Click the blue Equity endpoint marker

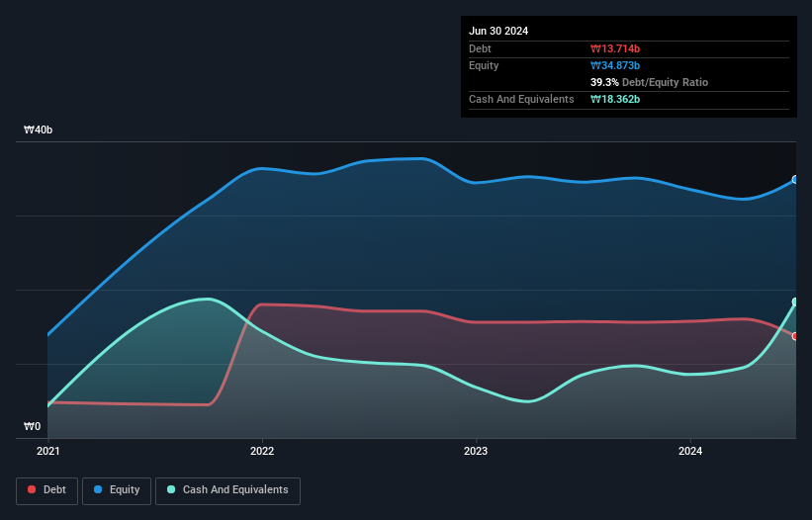point(795,180)
